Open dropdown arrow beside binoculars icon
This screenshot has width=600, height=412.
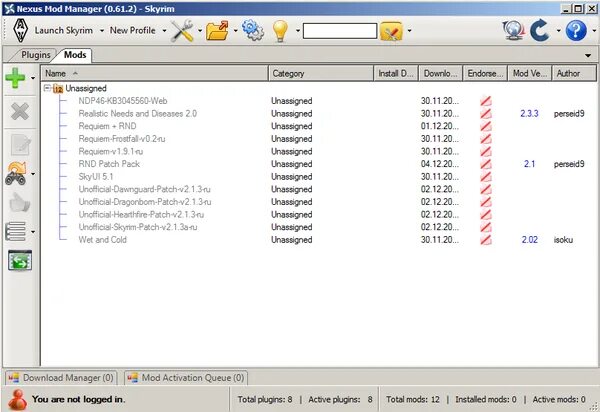coord(33,174)
